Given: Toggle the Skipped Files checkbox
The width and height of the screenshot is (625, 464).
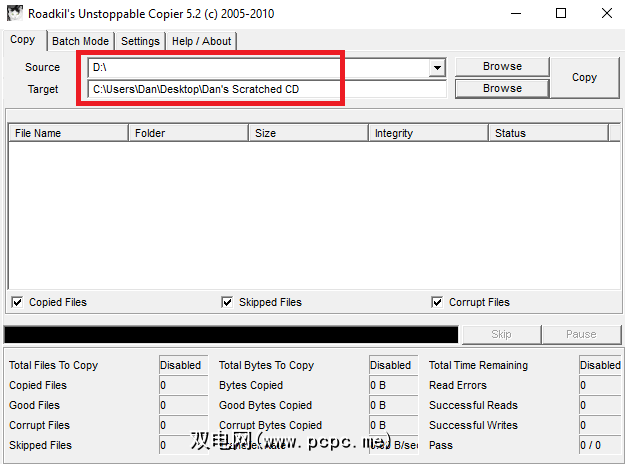Looking at the screenshot, I should [227, 302].
